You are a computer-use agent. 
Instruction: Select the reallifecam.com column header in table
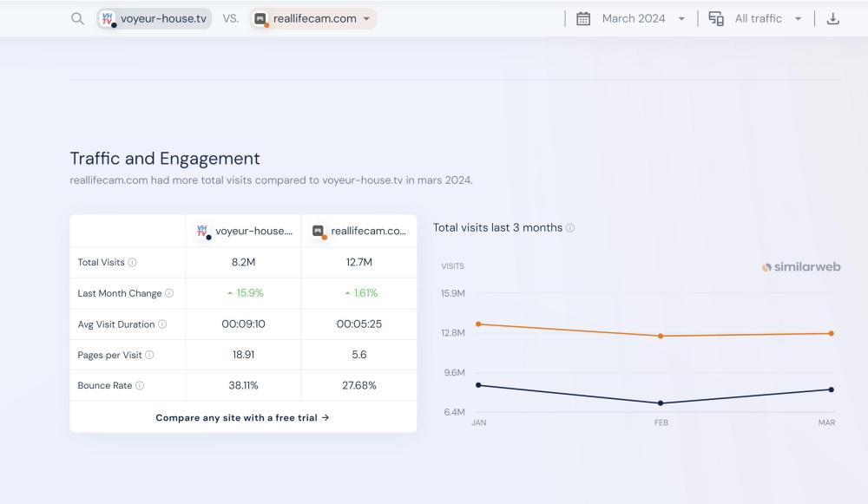click(359, 231)
